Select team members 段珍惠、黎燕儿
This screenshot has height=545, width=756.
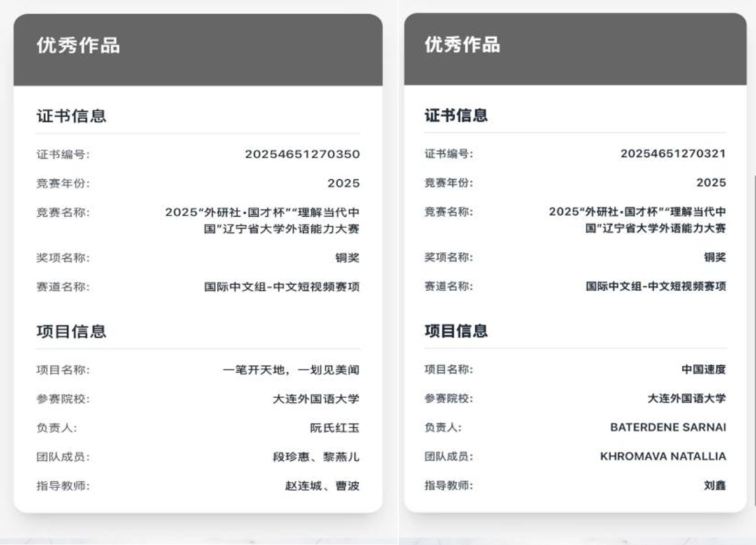316,458
